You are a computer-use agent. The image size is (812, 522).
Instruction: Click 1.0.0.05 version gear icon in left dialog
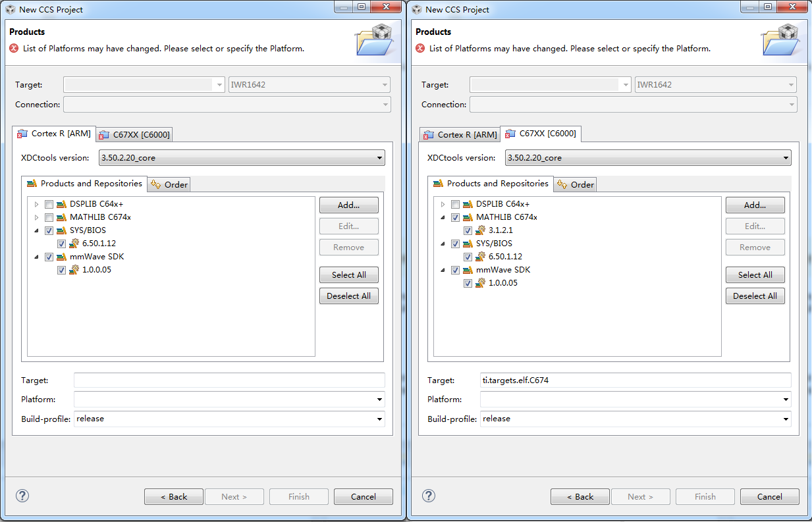click(74, 270)
